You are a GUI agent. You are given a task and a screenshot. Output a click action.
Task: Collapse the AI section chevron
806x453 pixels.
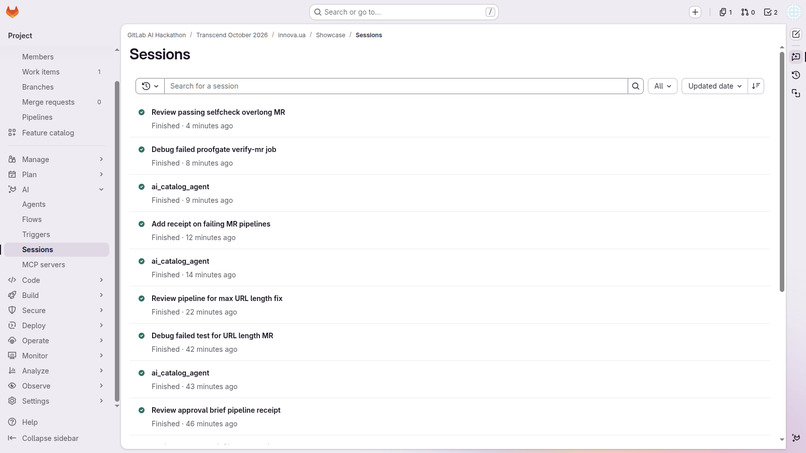click(x=101, y=189)
